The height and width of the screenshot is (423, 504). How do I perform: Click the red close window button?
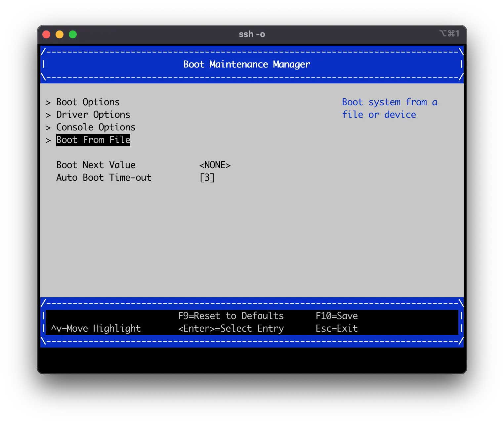[x=46, y=34]
